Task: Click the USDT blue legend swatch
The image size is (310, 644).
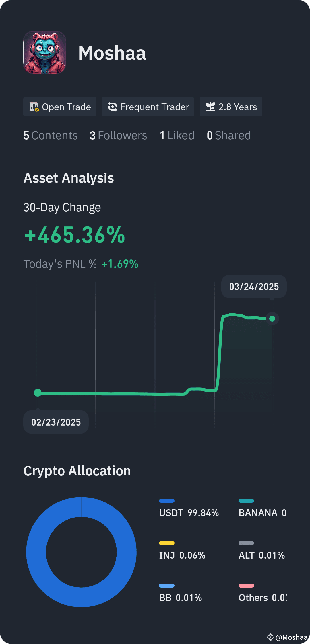Action: (167, 501)
